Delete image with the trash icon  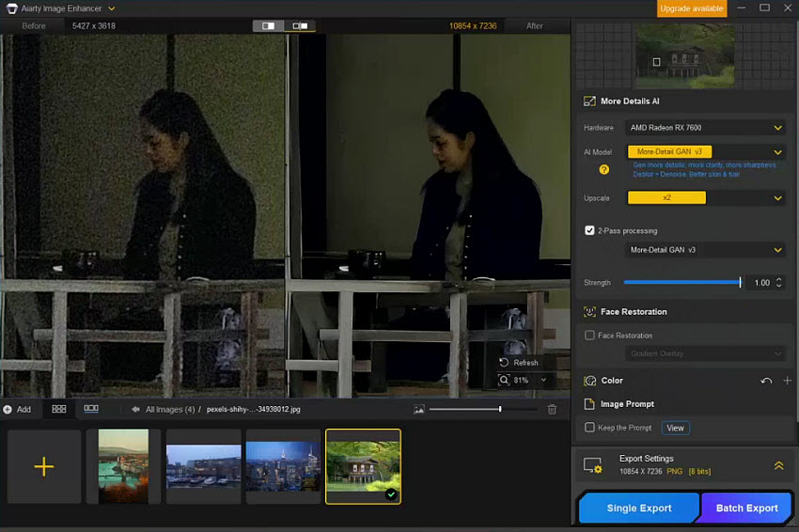point(552,409)
